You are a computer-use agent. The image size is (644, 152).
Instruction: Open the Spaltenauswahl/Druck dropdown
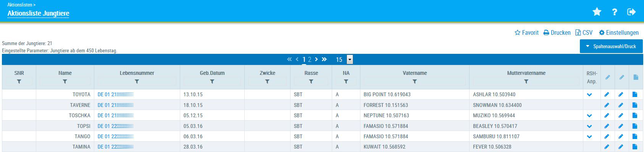[x=611, y=46]
